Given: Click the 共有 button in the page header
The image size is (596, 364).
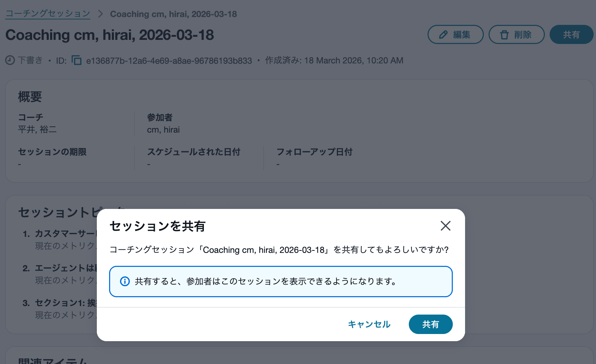Looking at the screenshot, I should point(571,34).
